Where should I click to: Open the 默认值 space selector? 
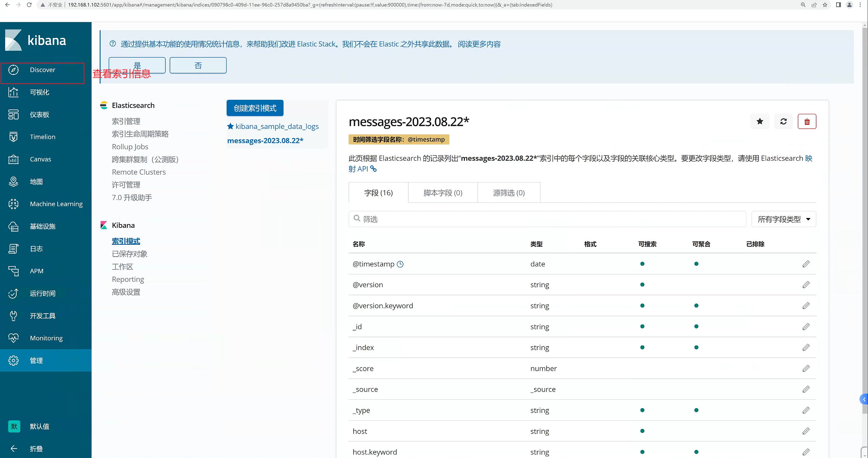point(39,426)
